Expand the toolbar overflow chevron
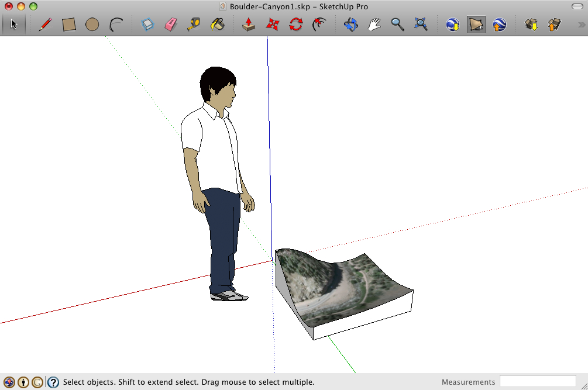This screenshot has height=390, width=588. coord(581,25)
